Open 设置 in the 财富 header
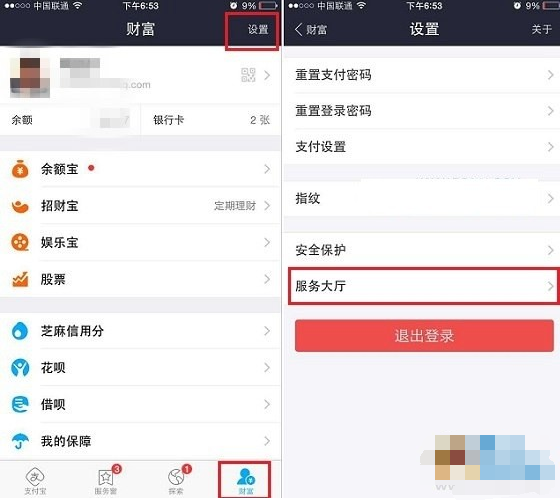 (258, 30)
